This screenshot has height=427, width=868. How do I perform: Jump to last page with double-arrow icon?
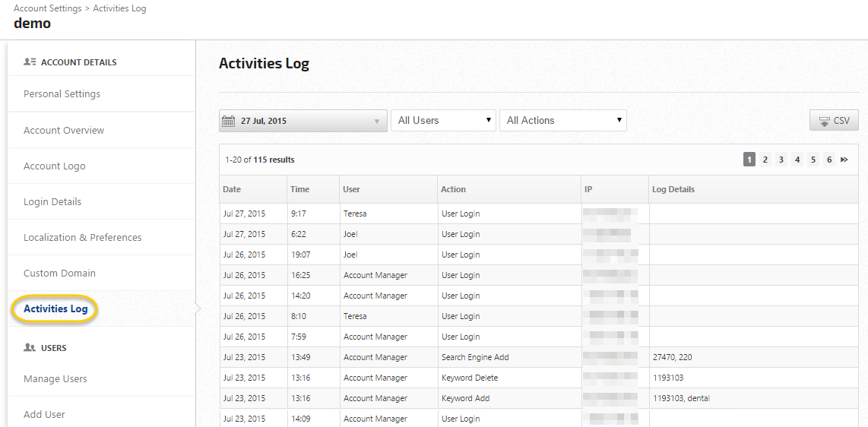tap(844, 160)
